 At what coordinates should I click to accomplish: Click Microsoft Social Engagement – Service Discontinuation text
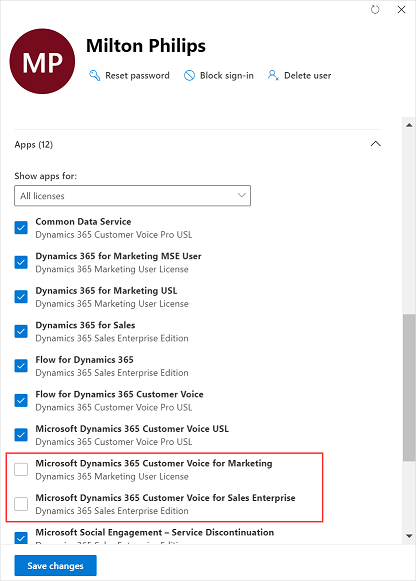coord(155,532)
